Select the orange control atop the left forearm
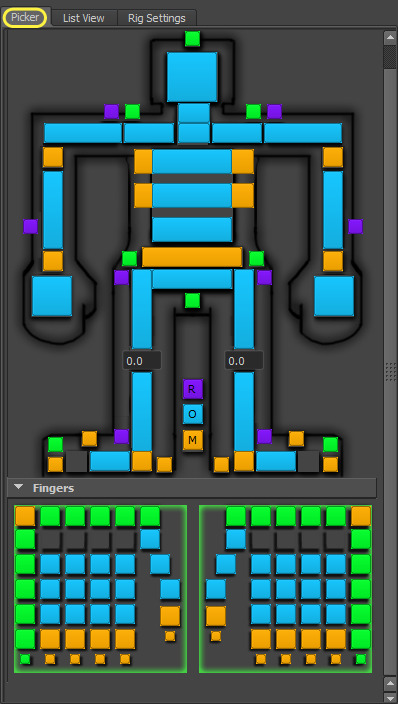This screenshot has height=704, width=398. pyautogui.click(x=53, y=157)
